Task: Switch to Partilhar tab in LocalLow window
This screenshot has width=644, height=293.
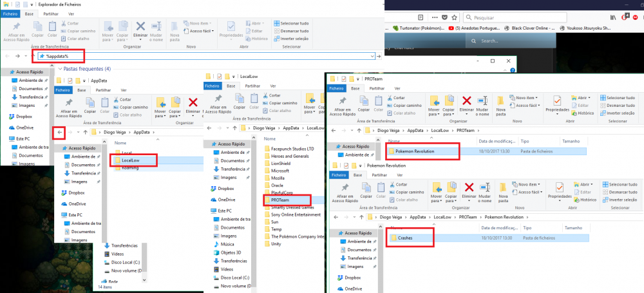Action: pyautogui.click(x=252, y=86)
